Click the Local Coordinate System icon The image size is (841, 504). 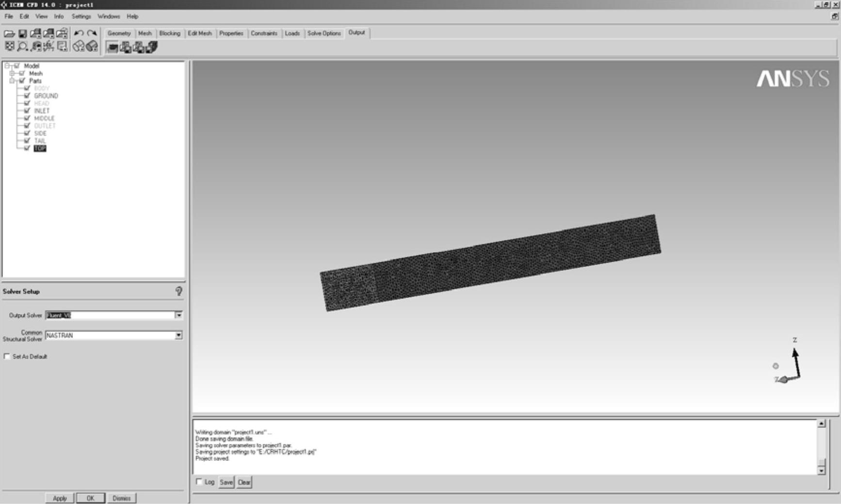[x=49, y=47]
